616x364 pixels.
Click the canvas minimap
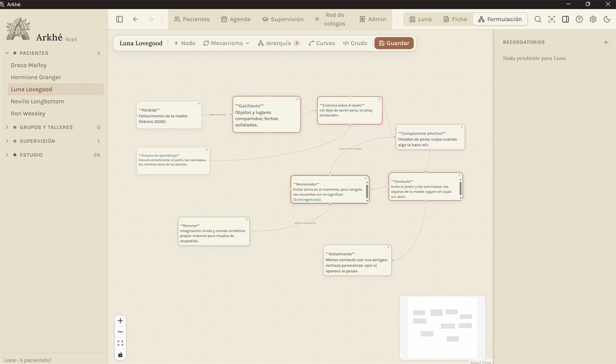point(443,327)
